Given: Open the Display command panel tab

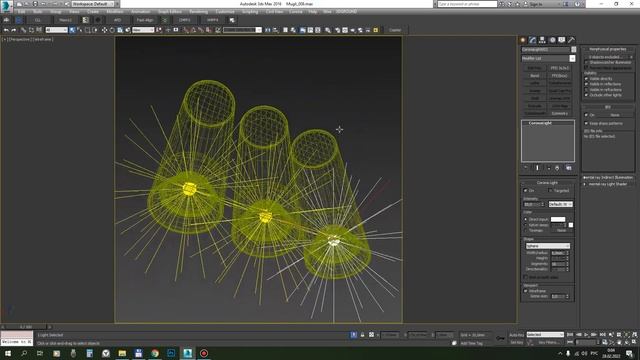Looking at the screenshot, I should coord(562,40).
